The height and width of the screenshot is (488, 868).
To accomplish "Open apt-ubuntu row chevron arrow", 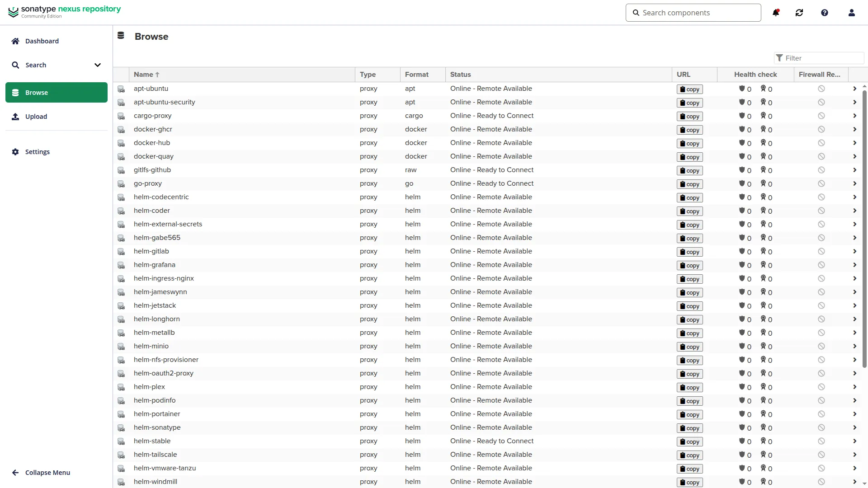I will (x=854, y=89).
